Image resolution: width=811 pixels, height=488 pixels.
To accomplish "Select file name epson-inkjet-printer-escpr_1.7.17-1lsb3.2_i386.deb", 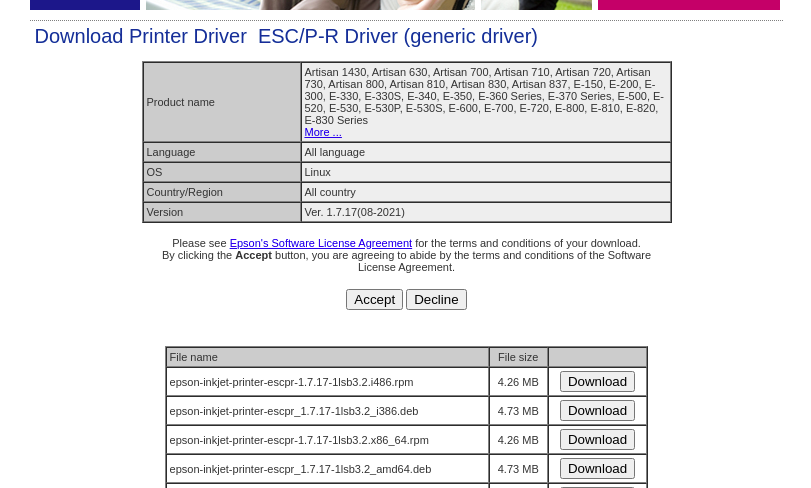I will coord(294,411).
